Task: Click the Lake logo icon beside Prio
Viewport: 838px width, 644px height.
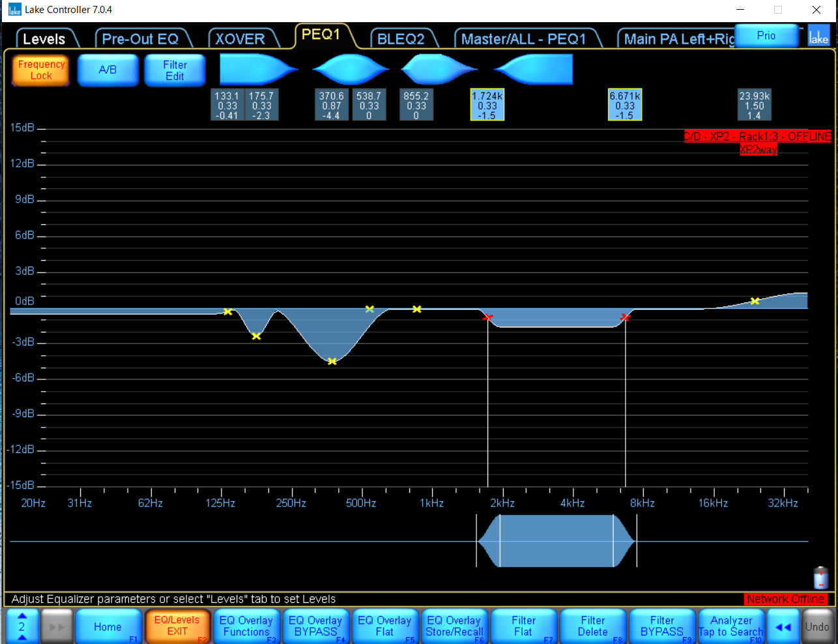Action: [818, 37]
